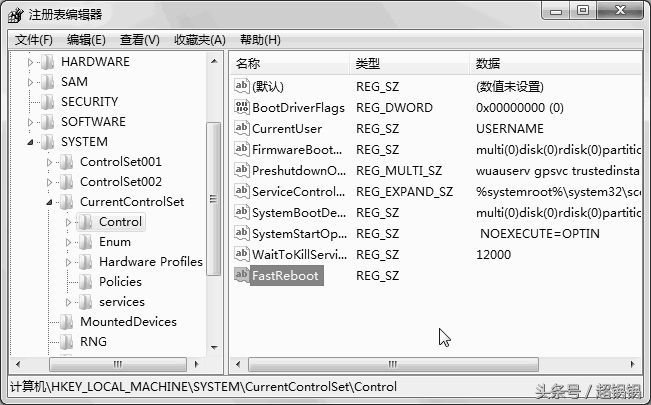The height and width of the screenshot is (405, 651).
Task: Select the Policies tree label
Action: pyautogui.click(x=120, y=282)
